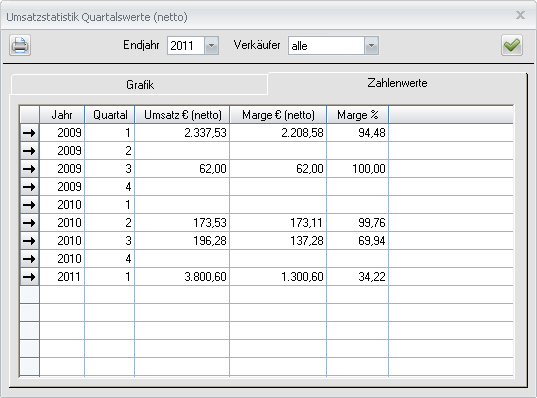The image size is (537, 398).
Task: Switch to the Zahlenwerte tab
Action: tap(397, 83)
